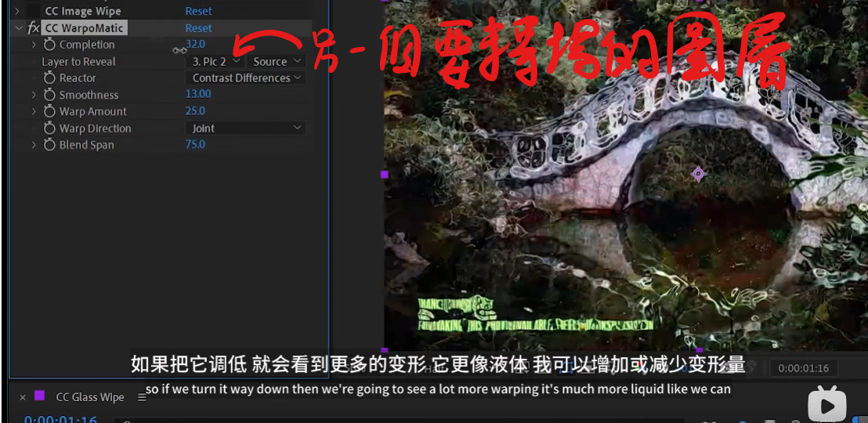Image resolution: width=868 pixels, height=423 pixels.
Task: Click the Smoothness value 13.00
Action: point(198,94)
